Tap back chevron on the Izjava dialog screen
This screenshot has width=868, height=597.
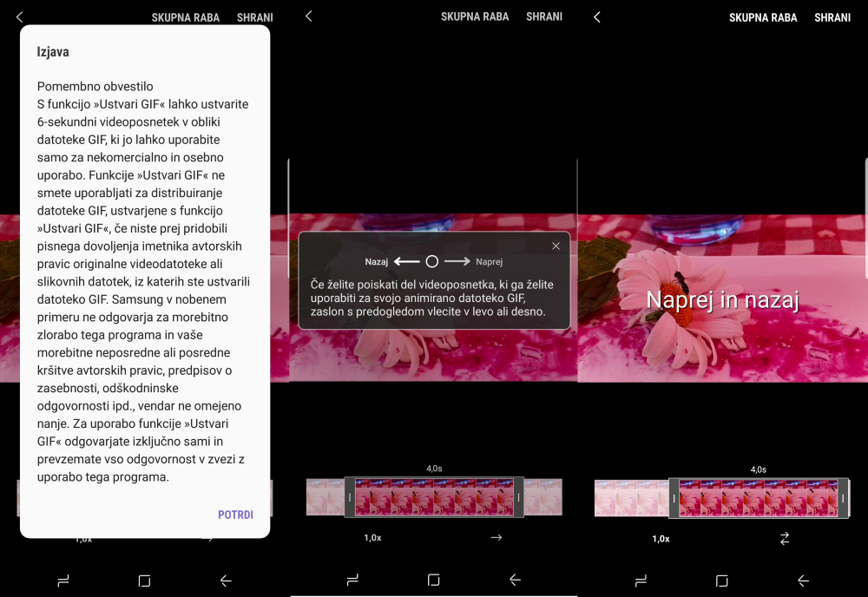[x=19, y=17]
